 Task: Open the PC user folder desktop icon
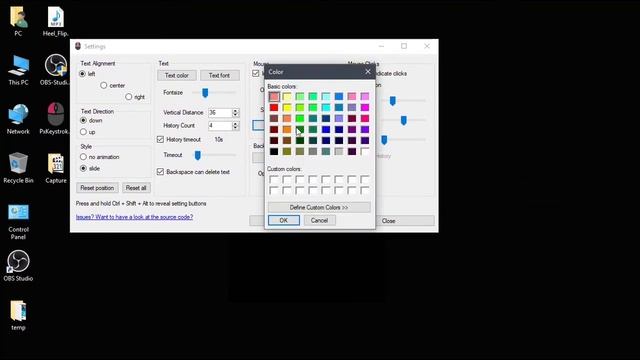pos(18,21)
